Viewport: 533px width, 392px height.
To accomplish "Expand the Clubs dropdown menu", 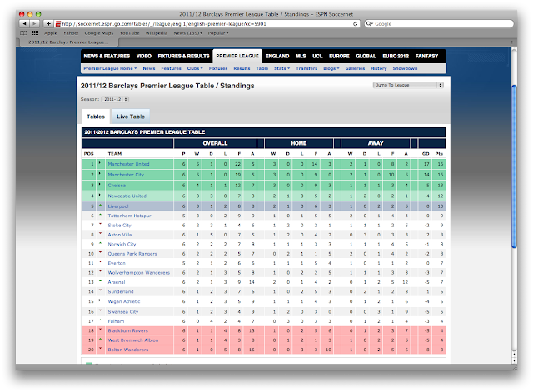I will [x=195, y=68].
